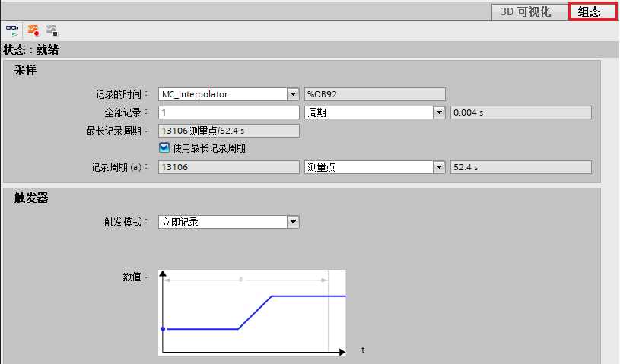This screenshot has height=364, width=620.
Task: Click the 采样 section header
Action: pos(26,71)
